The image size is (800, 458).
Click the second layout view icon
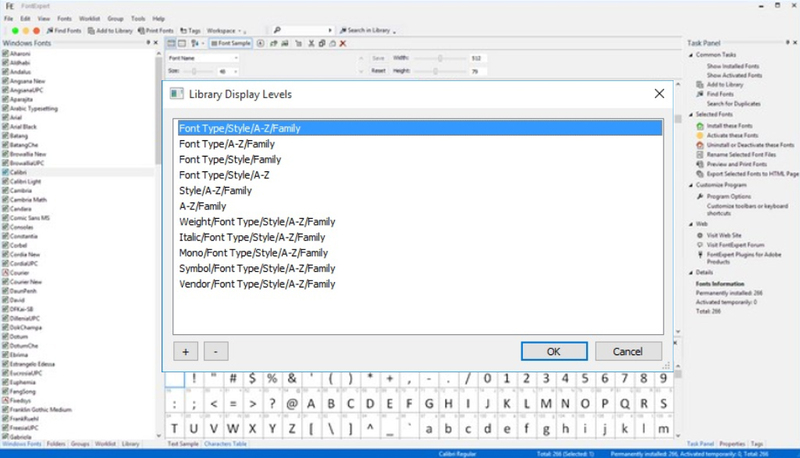coord(182,43)
